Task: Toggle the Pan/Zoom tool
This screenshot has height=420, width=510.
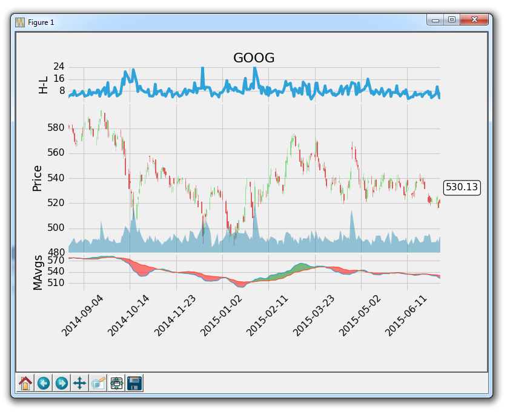Action: click(x=79, y=382)
